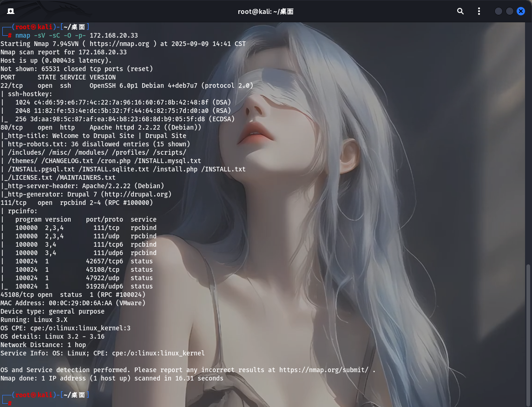The image size is (532, 407).
Task: Click the https://nmap.org/submit/ link
Action: click(x=324, y=370)
